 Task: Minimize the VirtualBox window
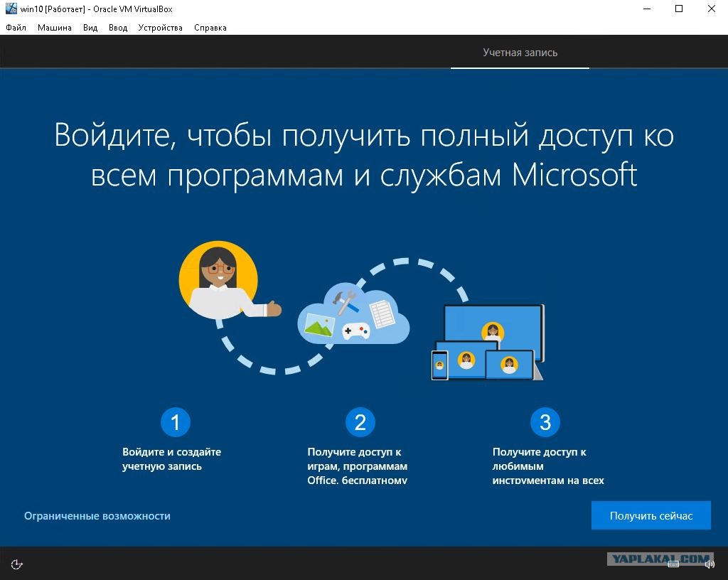point(647,9)
